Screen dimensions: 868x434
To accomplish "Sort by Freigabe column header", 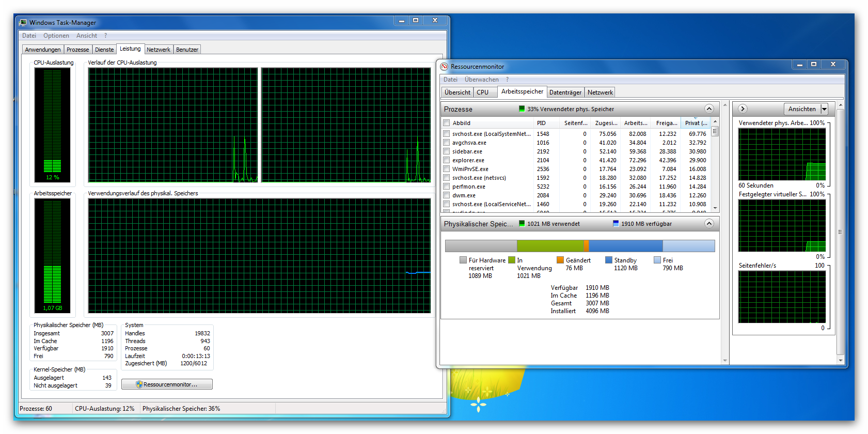I will pos(666,122).
